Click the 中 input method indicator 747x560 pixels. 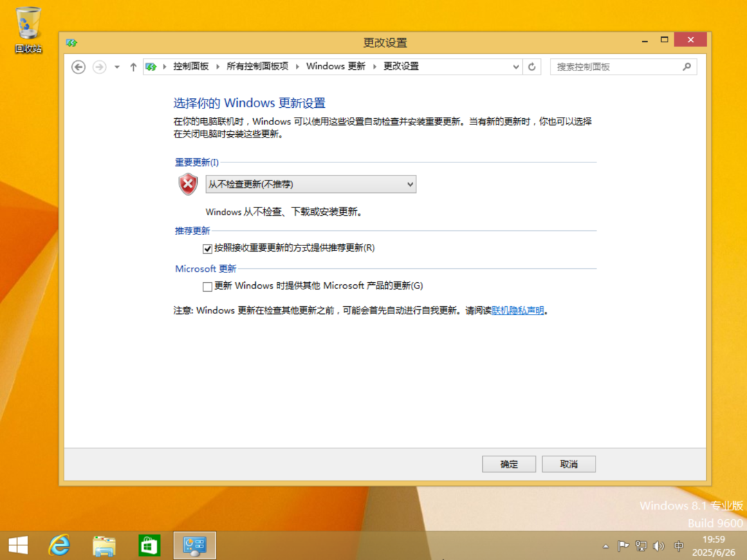(x=679, y=545)
